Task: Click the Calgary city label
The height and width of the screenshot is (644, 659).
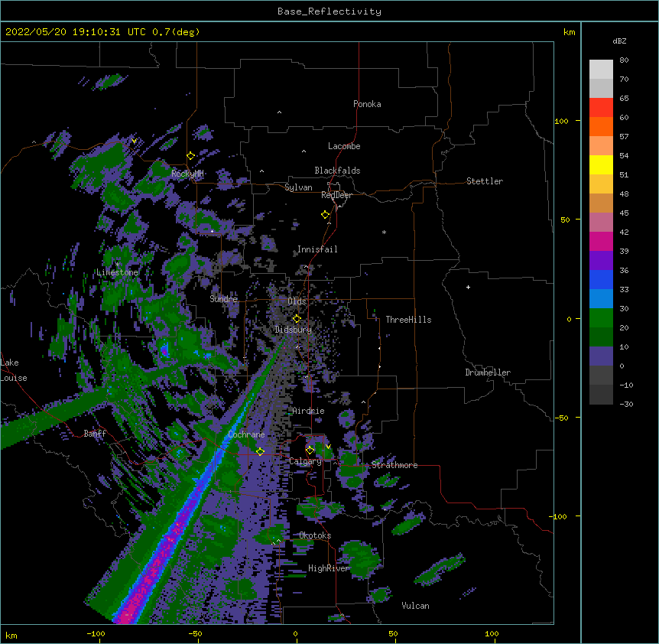Action: click(x=306, y=461)
